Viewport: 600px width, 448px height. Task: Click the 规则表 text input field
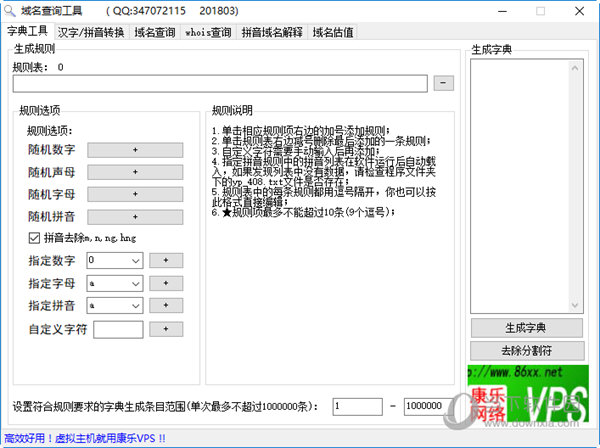coord(220,83)
